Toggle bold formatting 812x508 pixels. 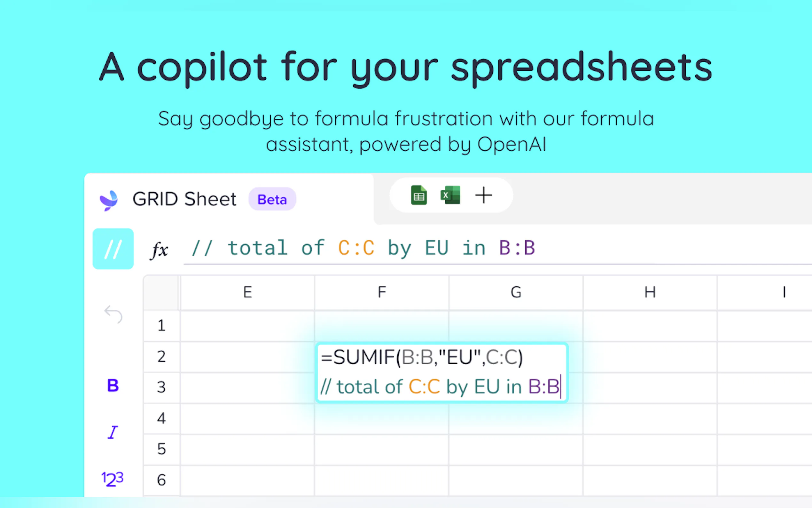click(x=113, y=385)
